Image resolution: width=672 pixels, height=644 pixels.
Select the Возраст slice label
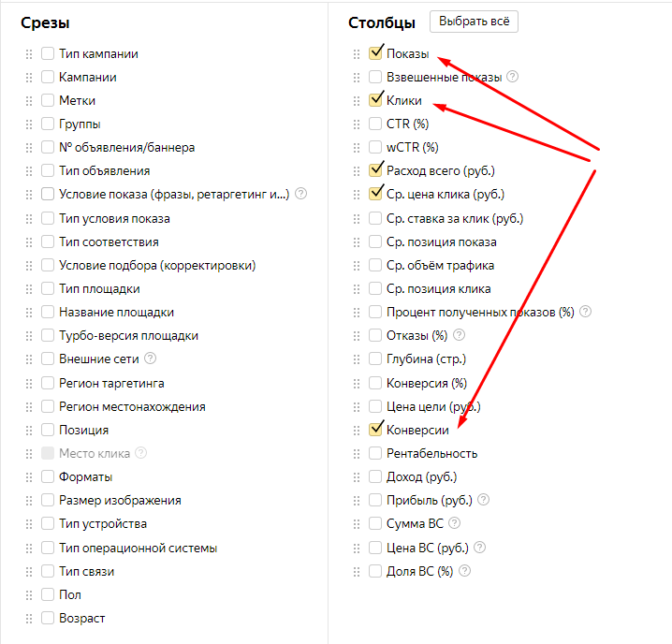(81, 619)
